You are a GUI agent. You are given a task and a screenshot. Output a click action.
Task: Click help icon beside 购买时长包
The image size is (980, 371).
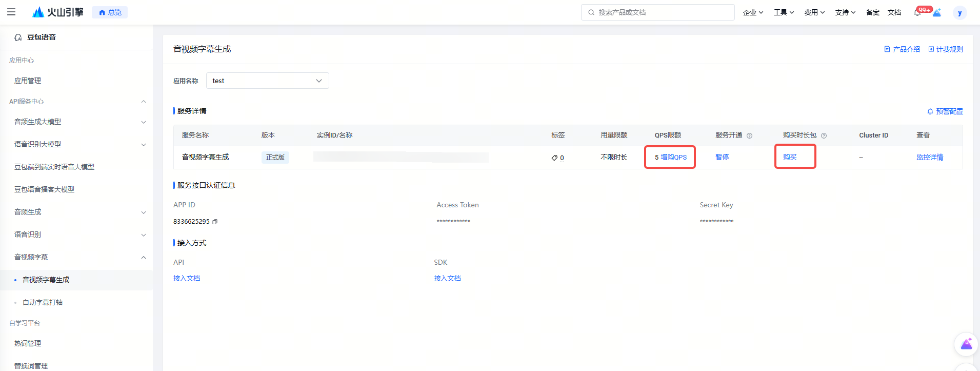824,136
